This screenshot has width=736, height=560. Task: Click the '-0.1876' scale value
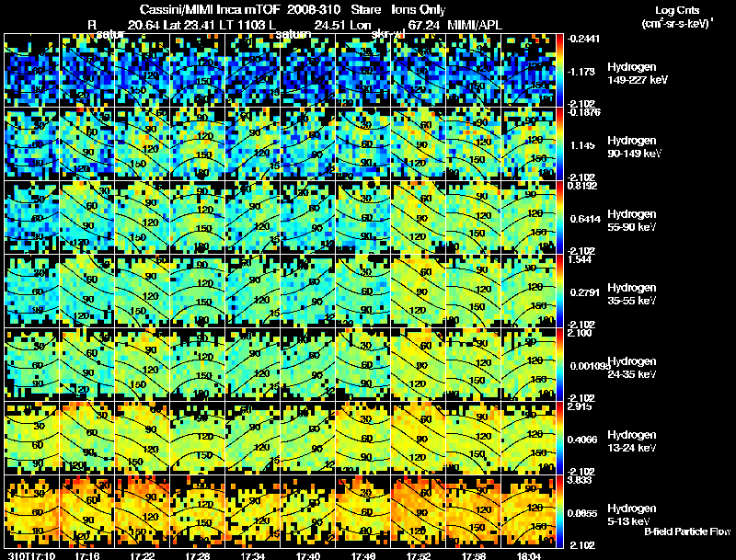pos(583,112)
